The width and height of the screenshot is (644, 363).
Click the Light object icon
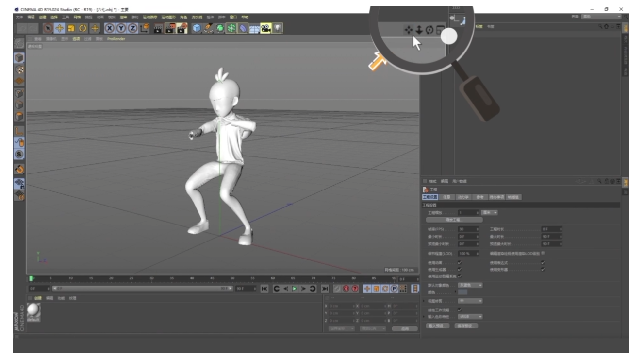pos(277,28)
